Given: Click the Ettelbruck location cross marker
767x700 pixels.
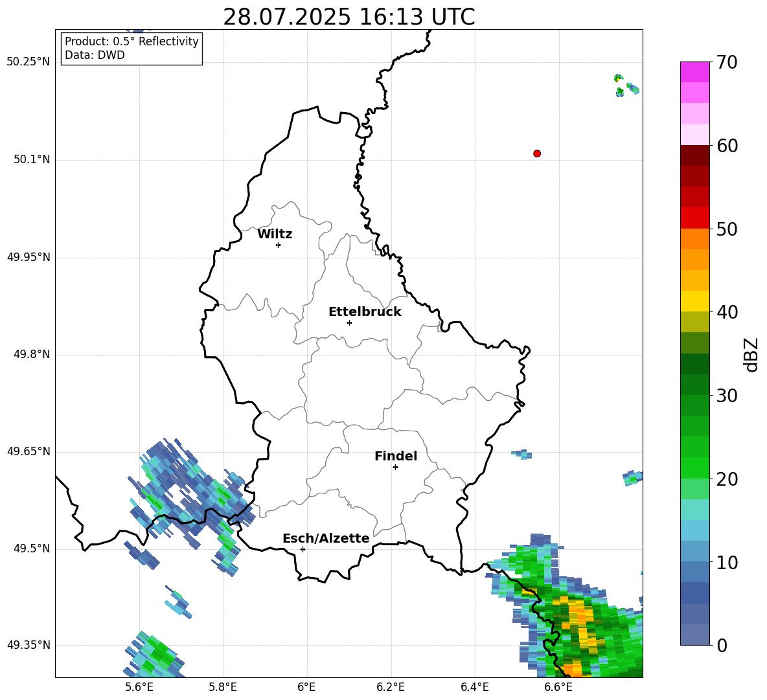Looking at the screenshot, I should click(x=349, y=322).
